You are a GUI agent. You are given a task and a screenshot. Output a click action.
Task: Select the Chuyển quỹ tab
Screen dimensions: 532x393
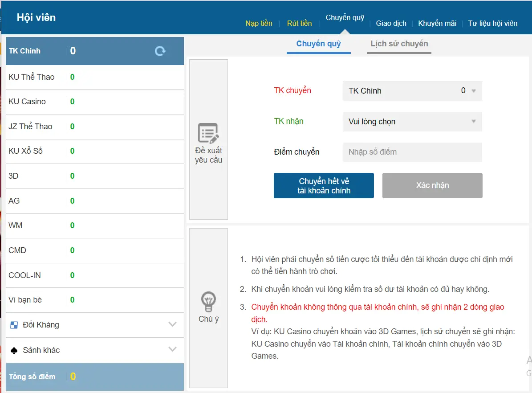click(x=318, y=44)
